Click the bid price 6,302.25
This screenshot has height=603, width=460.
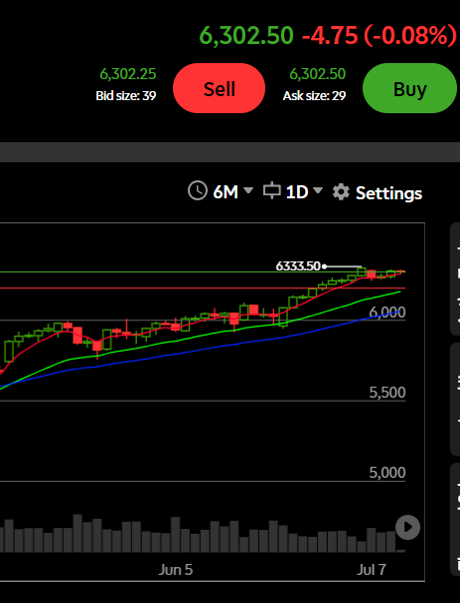(128, 74)
